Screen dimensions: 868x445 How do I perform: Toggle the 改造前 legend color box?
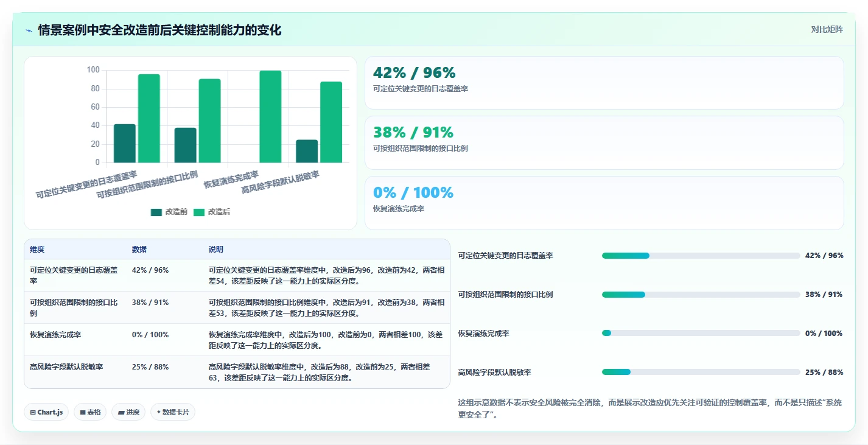pyautogui.click(x=156, y=212)
